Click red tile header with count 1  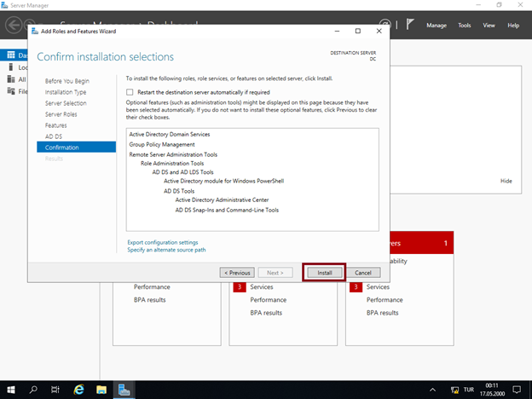pyautogui.click(x=422, y=243)
